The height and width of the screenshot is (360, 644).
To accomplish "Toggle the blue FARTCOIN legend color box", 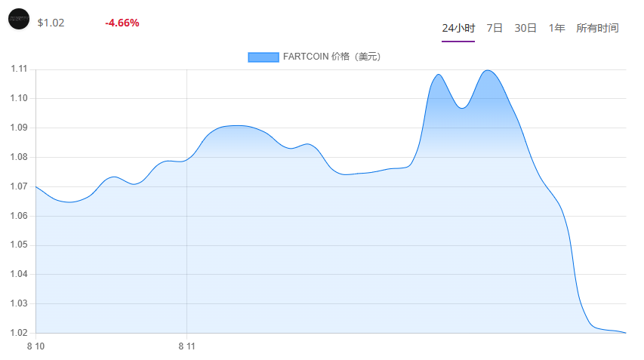I will point(263,57).
